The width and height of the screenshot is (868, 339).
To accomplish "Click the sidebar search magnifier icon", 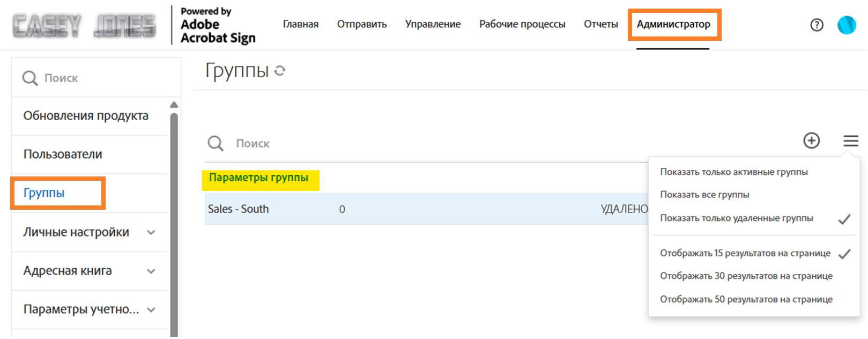I will coord(30,78).
